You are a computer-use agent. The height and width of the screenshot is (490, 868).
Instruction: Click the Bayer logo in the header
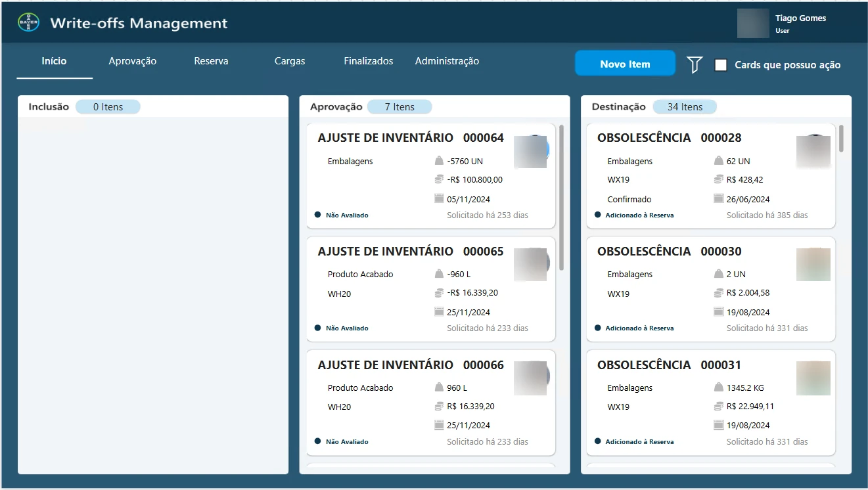click(28, 23)
